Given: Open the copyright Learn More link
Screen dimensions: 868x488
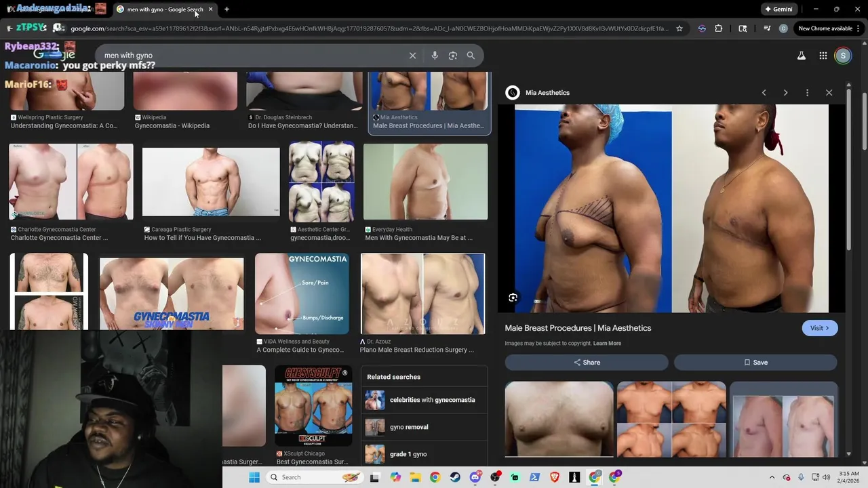Looking at the screenshot, I should coord(607,344).
